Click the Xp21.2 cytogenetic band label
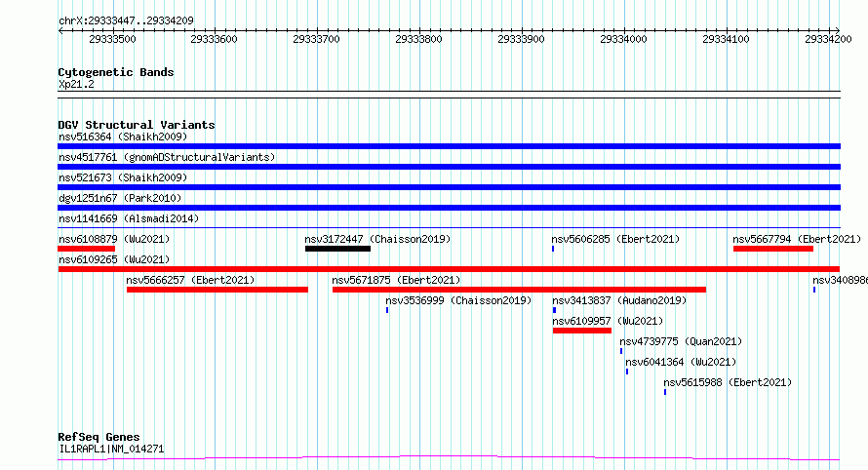 pyautogui.click(x=76, y=84)
